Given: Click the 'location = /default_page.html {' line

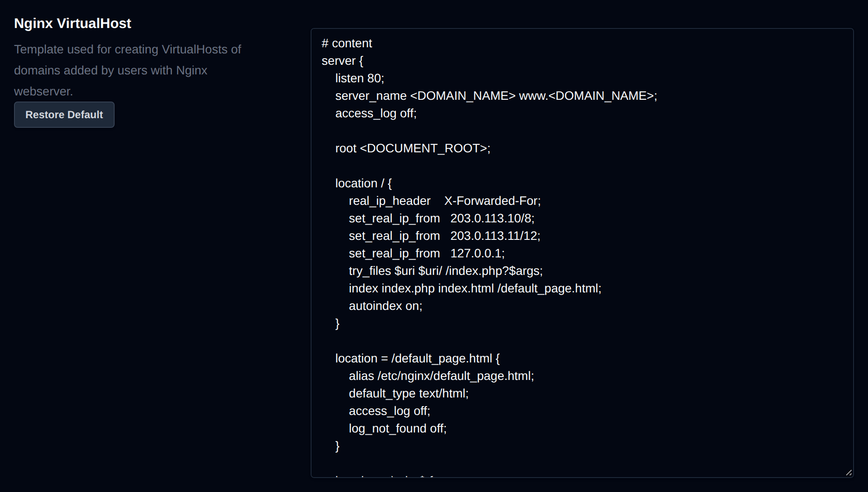Looking at the screenshot, I should pyautogui.click(x=417, y=358).
